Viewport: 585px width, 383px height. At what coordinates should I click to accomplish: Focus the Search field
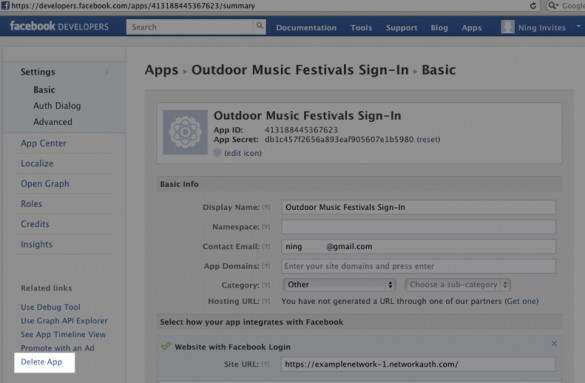point(191,27)
